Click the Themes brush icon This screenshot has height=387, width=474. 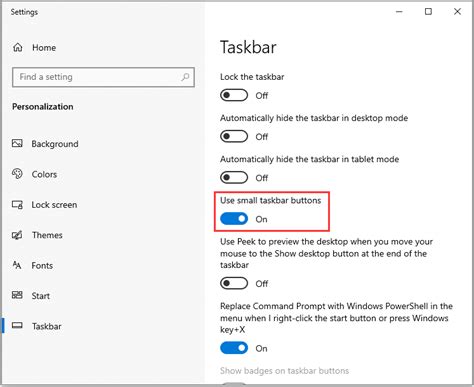(17, 235)
